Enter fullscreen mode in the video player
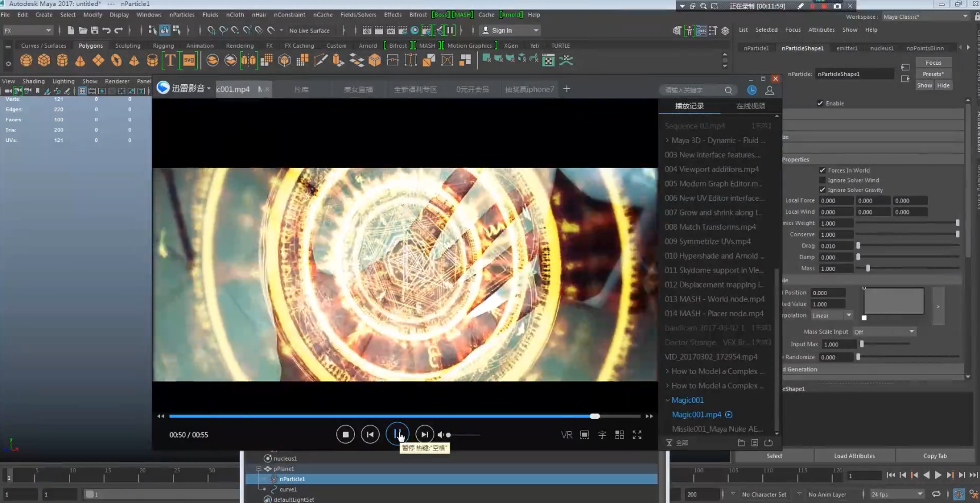Screen dimensions: 980x503 (637, 435)
